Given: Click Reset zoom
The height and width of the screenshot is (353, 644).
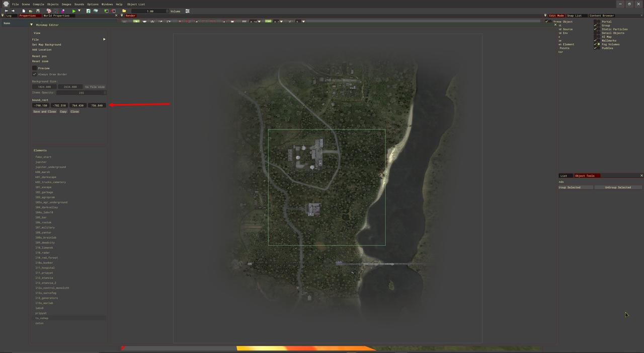Looking at the screenshot, I should coord(40,61).
